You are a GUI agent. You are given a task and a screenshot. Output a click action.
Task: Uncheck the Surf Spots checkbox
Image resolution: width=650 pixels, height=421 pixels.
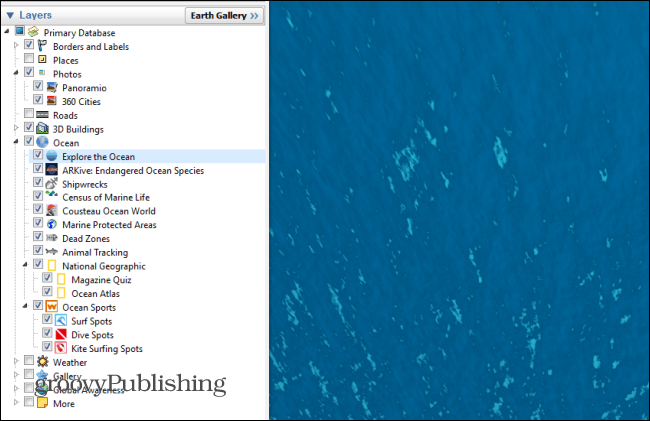(x=47, y=319)
